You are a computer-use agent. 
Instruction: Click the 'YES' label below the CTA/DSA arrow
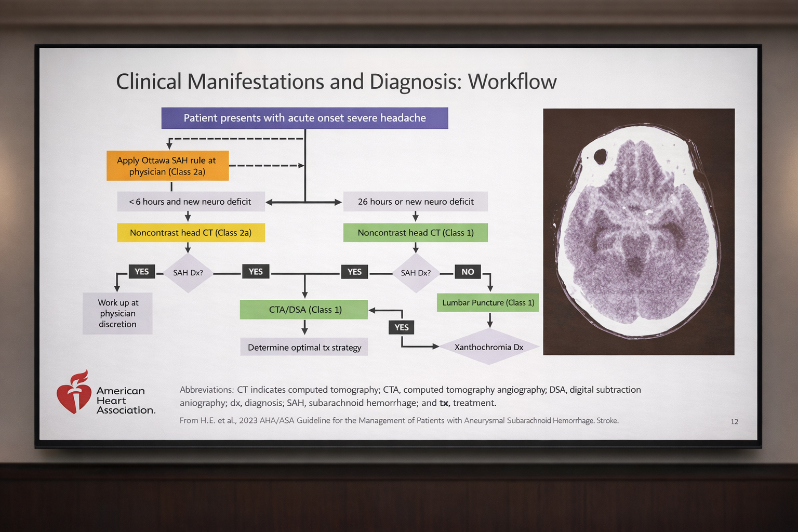[x=401, y=327]
